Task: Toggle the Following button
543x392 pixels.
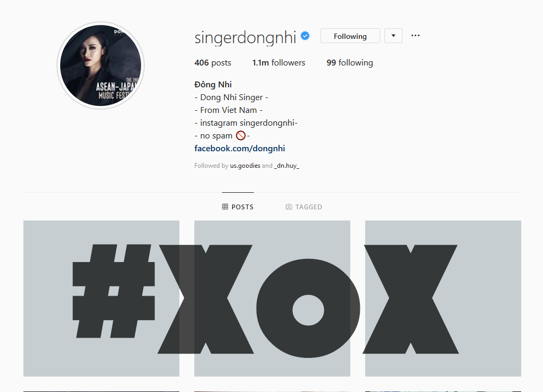Action: click(x=350, y=36)
